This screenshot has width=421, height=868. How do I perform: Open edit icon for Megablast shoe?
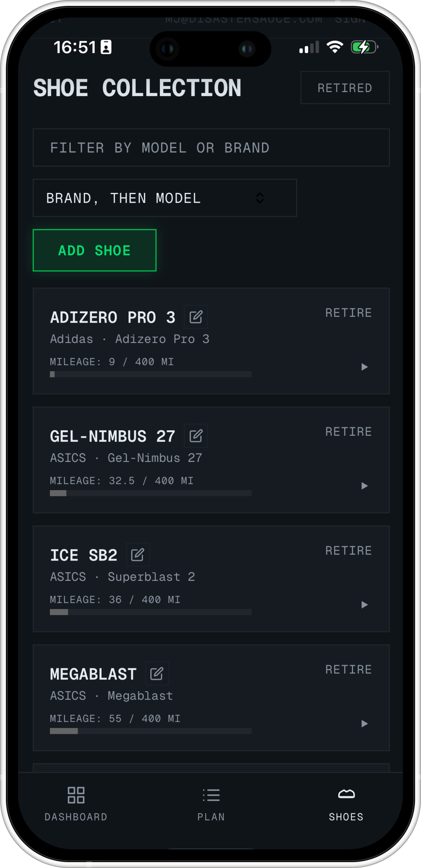[x=157, y=674]
